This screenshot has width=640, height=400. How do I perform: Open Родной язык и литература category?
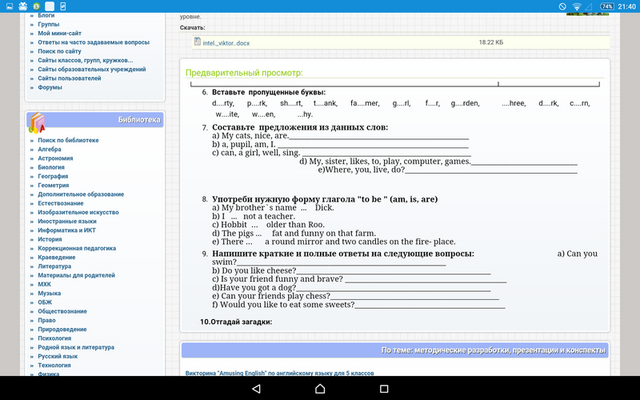(76, 347)
